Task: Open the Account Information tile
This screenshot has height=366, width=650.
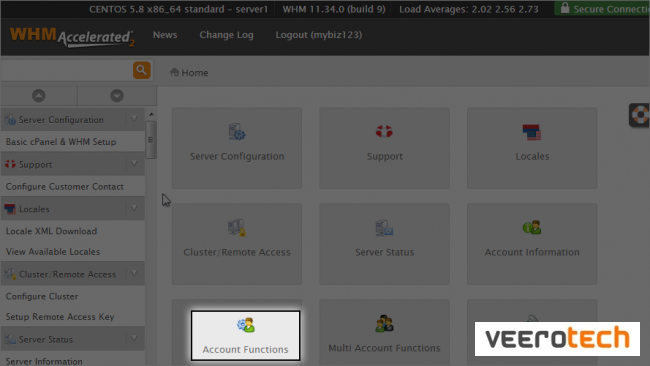Action: click(x=532, y=244)
